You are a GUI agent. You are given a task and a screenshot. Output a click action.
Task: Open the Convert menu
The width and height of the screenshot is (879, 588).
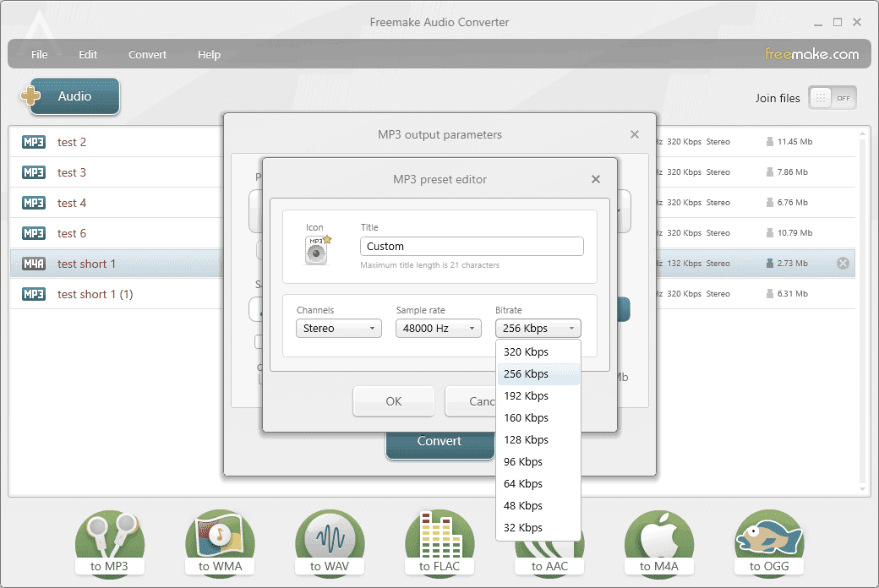tap(147, 54)
